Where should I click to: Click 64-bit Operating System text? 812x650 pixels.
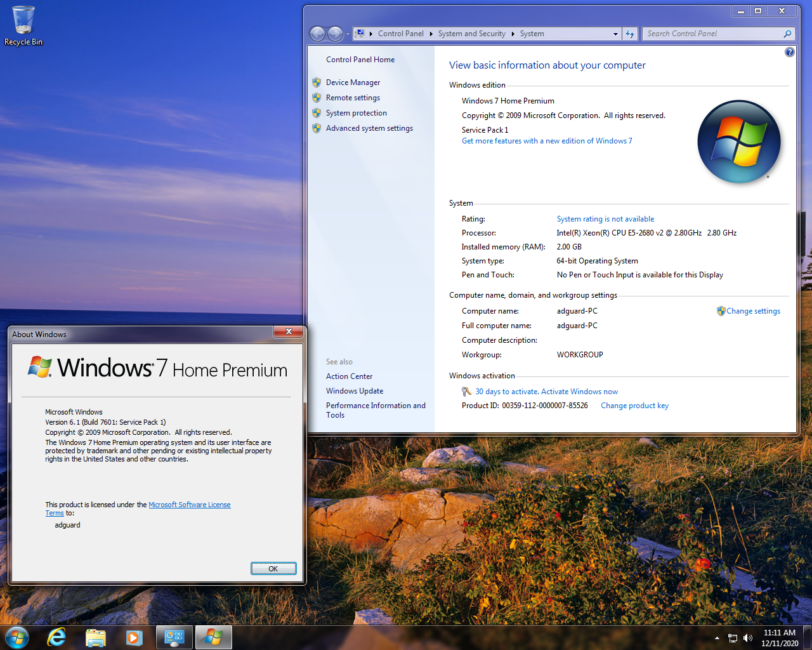[x=598, y=261]
